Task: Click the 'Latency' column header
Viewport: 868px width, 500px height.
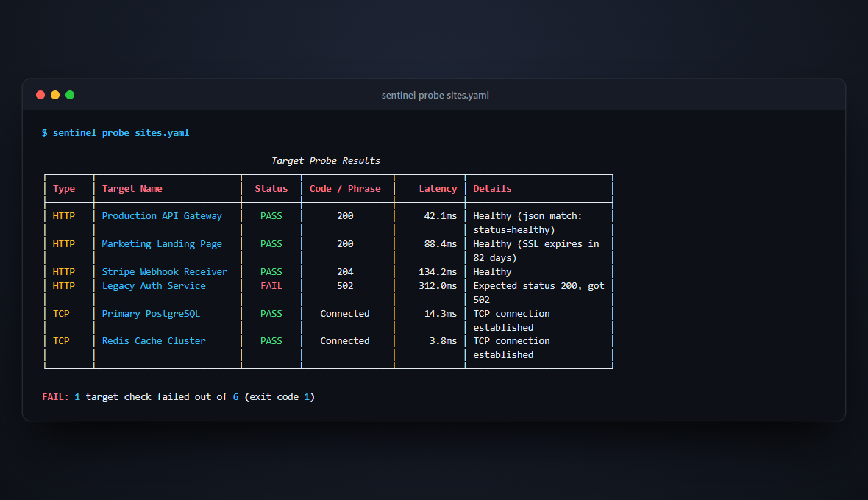Action: tap(438, 189)
